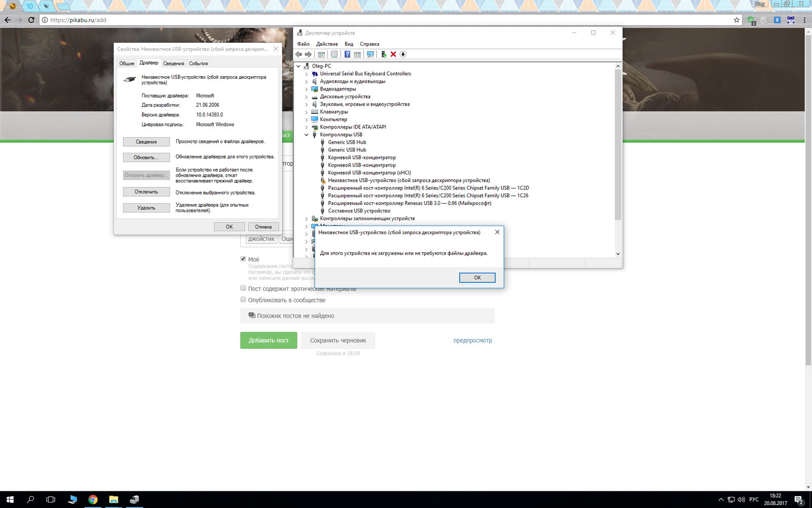The image size is (812, 508).
Task: Click the РУС language indicator in tray
Action: (754, 499)
